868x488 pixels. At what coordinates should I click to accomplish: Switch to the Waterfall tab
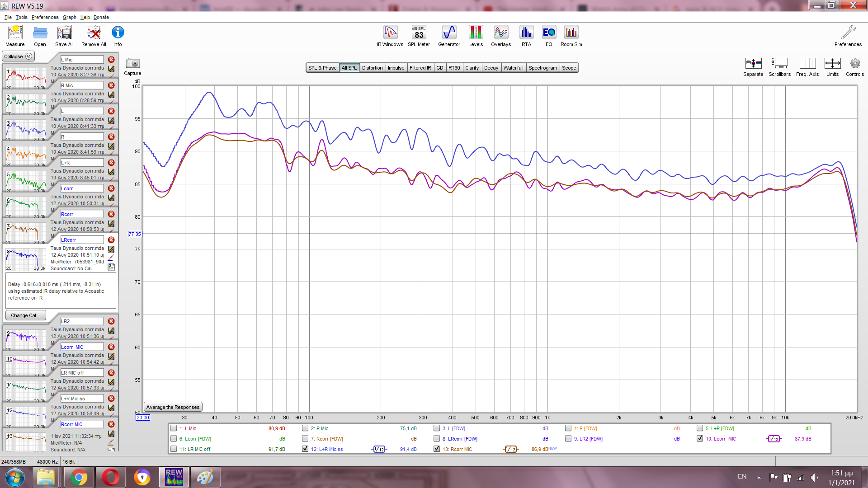(513, 68)
